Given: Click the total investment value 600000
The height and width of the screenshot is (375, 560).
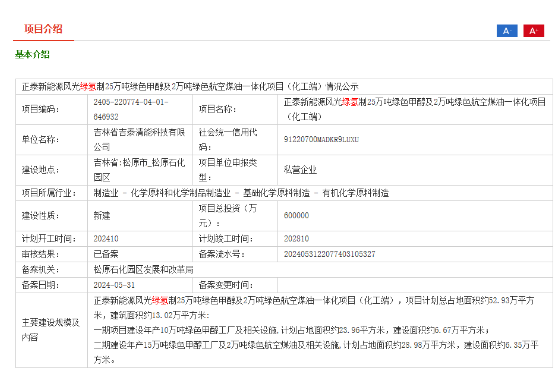Looking at the screenshot, I should (x=296, y=215).
